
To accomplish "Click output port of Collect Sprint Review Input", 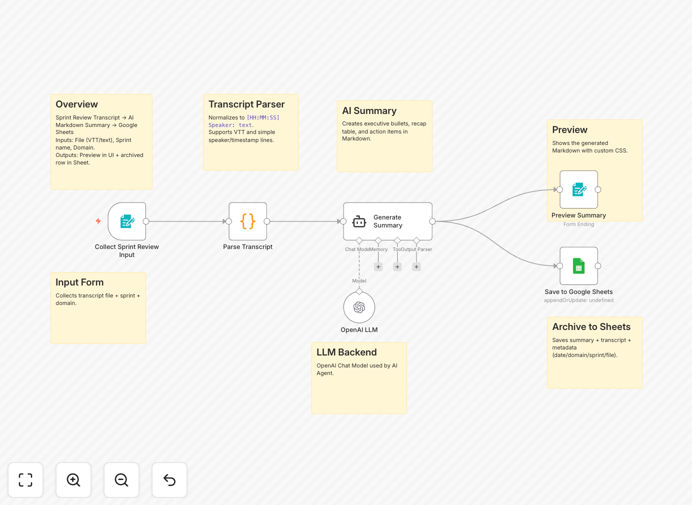I will tap(146, 221).
